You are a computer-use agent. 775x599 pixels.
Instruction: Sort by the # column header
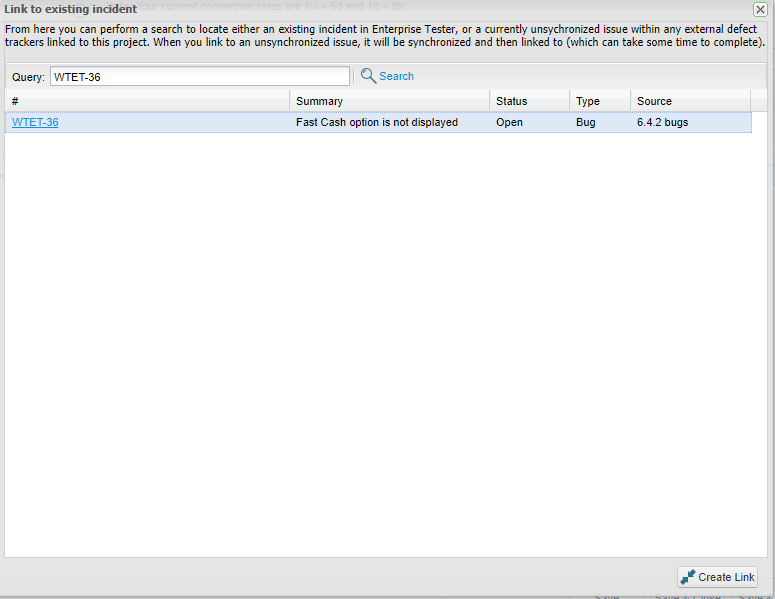click(147, 101)
